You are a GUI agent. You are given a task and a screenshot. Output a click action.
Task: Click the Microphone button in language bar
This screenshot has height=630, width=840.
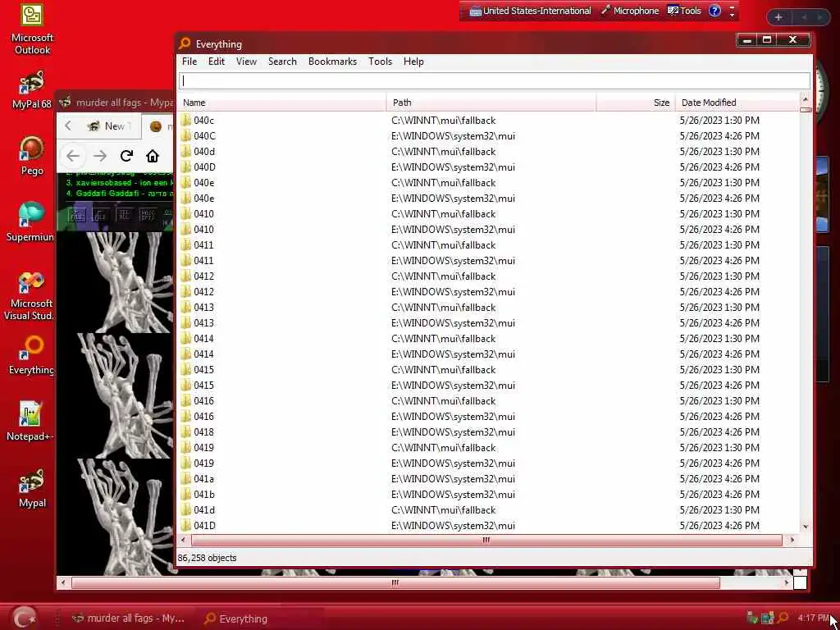pos(629,11)
